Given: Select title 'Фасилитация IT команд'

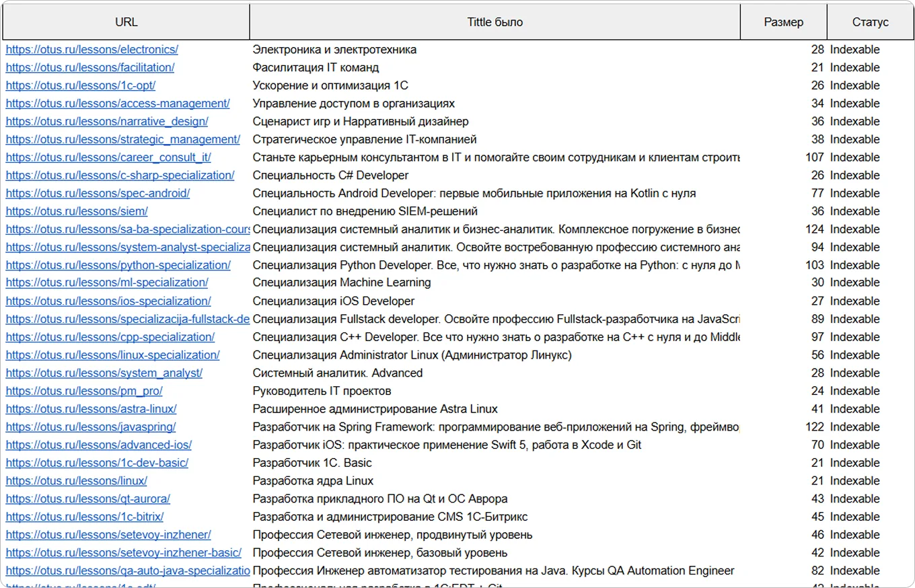Looking at the screenshot, I should coord(316,67).
